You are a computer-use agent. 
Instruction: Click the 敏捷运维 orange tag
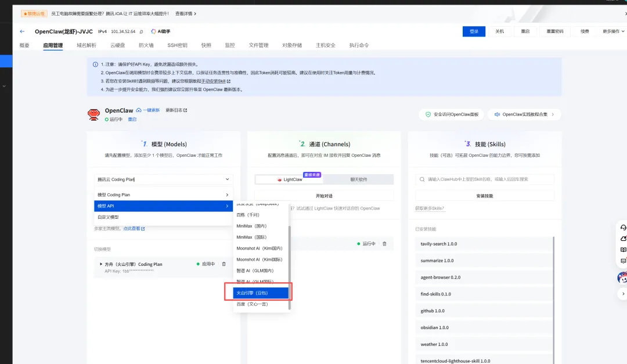click(x=34, y=13)
